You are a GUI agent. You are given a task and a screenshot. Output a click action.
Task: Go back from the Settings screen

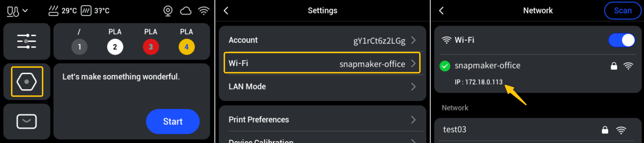coord(226,11)
